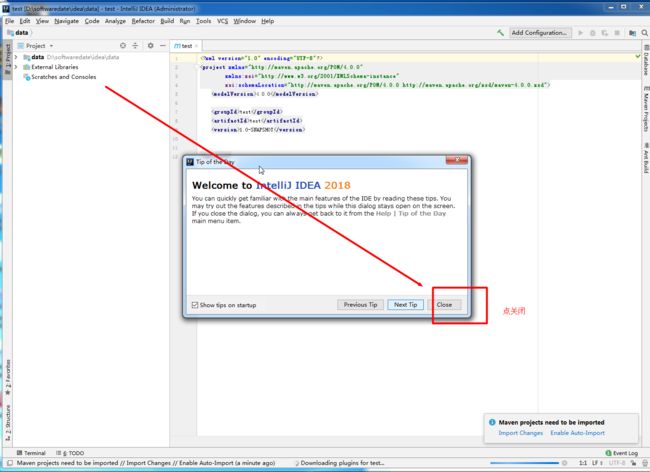Viewport: 650px width, 472px height.
Task: Click the artifactId line in editor
Action: [257, 121]
